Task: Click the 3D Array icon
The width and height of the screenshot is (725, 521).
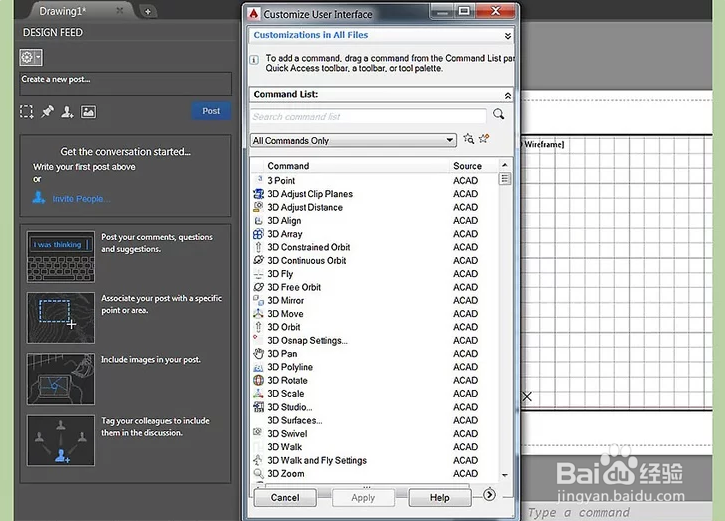Action: 258,233
